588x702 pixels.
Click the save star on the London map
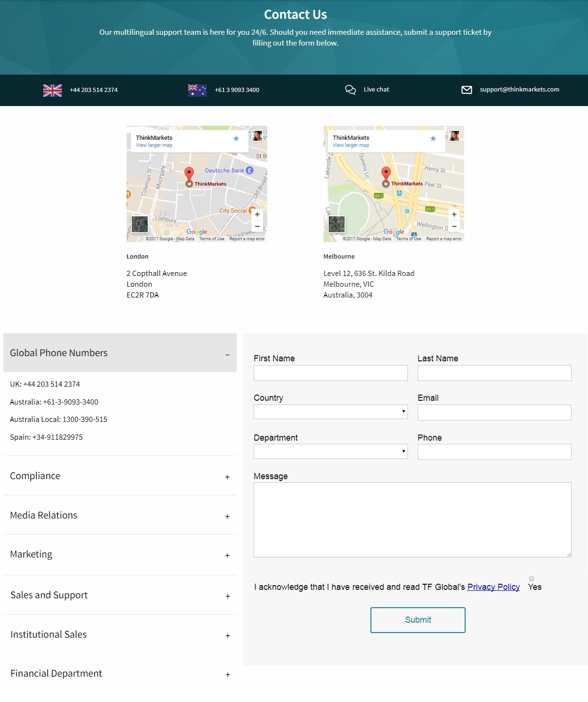pos(236,139)
